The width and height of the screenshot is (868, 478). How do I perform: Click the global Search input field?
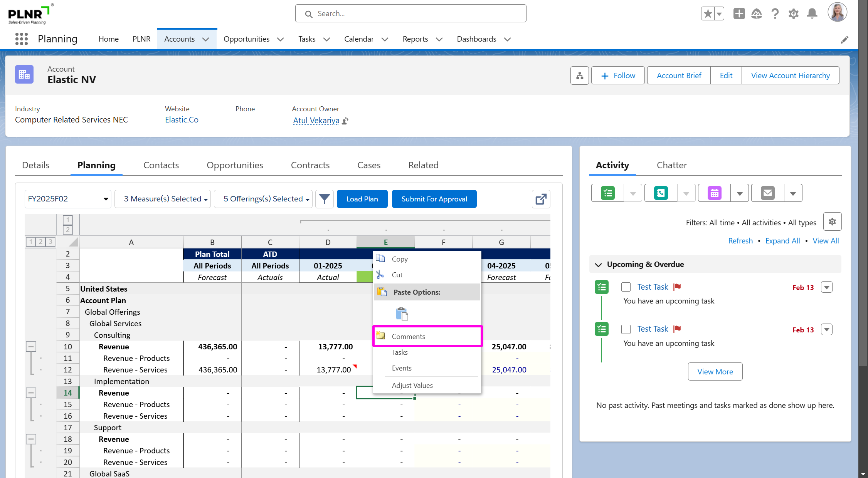pos(411,14)
